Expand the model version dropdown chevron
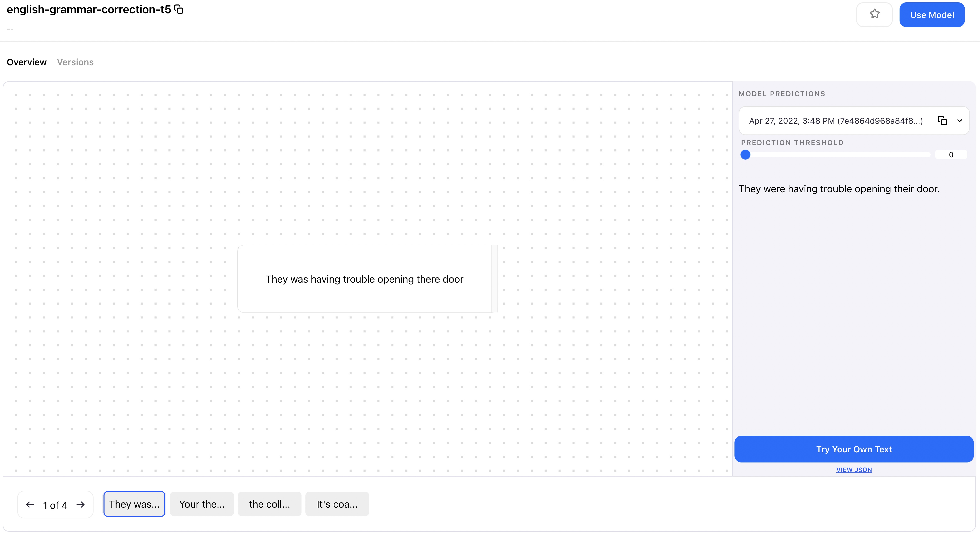Viewport: 980px width, 535px height. (959, 121)
